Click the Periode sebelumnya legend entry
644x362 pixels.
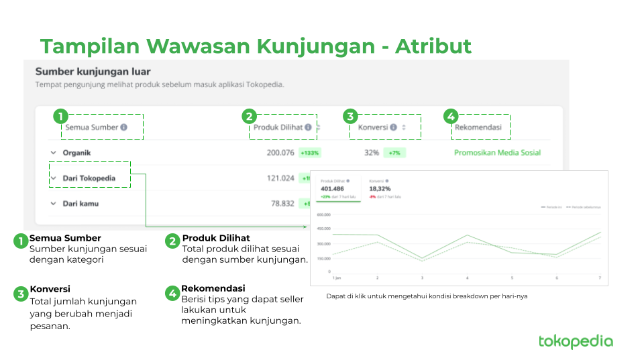click(x=583, y=207)
